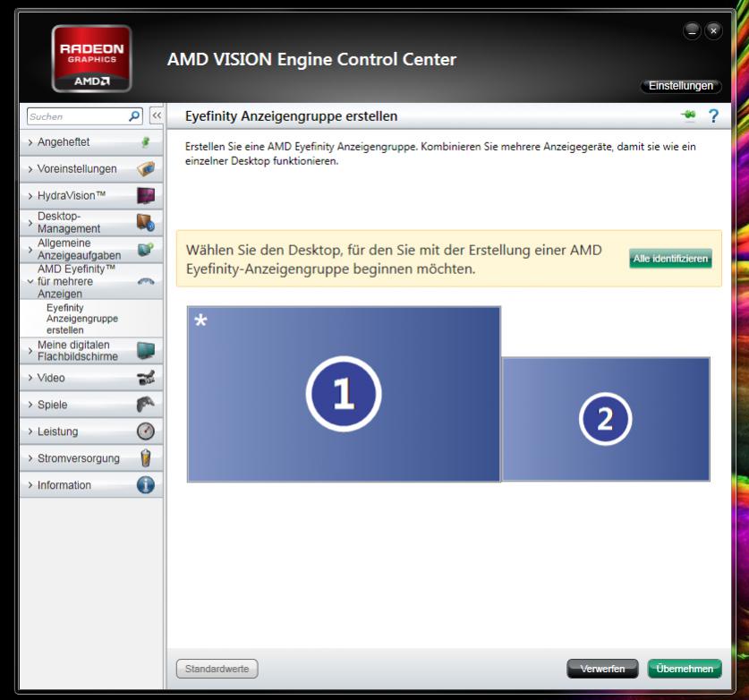Viewport: 749px width, 700px height.
Task: Expand the Voreinstellungen section chevron
Action: pyautogui.click(x=30, y=169)
